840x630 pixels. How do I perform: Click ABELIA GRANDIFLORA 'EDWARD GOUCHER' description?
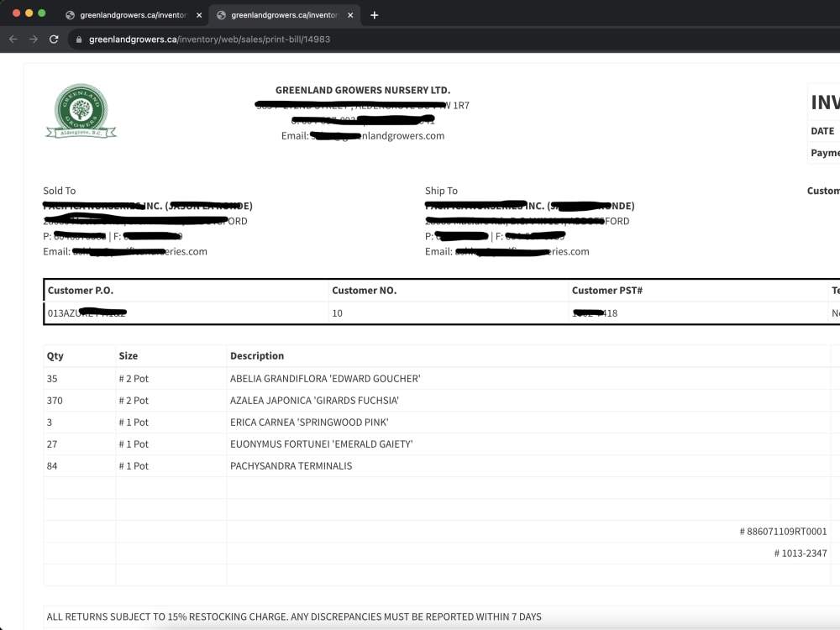pyautogui.click(x=325, y=379)
